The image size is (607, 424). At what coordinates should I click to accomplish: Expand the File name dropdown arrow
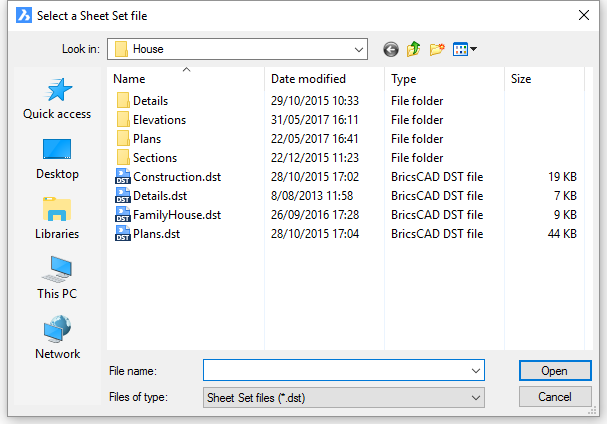point(474,371)
